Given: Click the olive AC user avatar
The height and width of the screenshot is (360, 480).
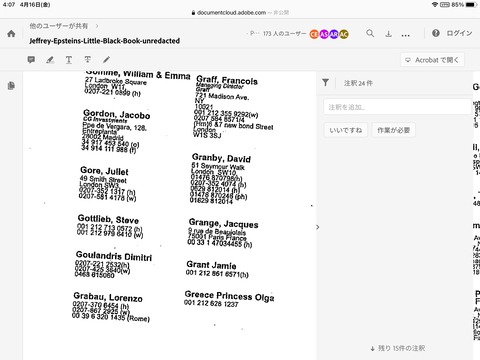Looking at the screenshot, I should click(x=344, y=34).
